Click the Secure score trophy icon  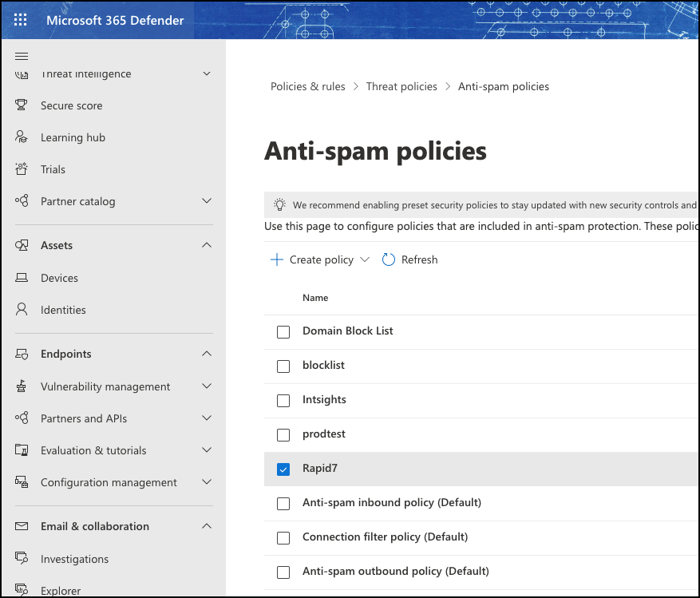click(x=22, y=105)
